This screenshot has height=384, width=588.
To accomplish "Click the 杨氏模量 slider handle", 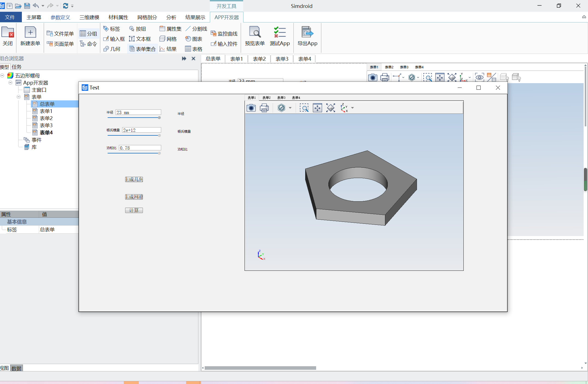I will [x=159, y=135].
